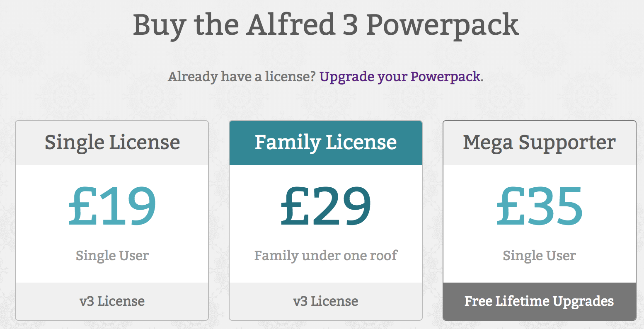Click the number 19 in the Single License price
This screenshot has width=644, height=329.
pos(128,206)
